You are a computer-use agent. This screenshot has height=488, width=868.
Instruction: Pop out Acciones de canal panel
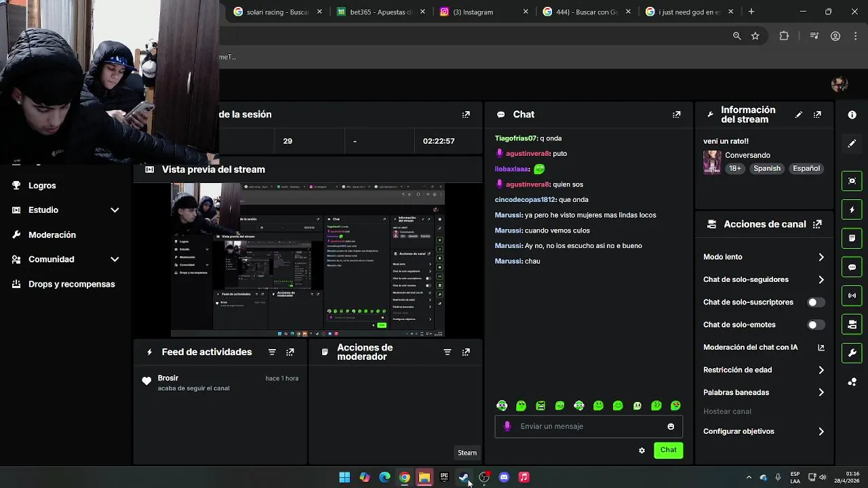point(817,224)
